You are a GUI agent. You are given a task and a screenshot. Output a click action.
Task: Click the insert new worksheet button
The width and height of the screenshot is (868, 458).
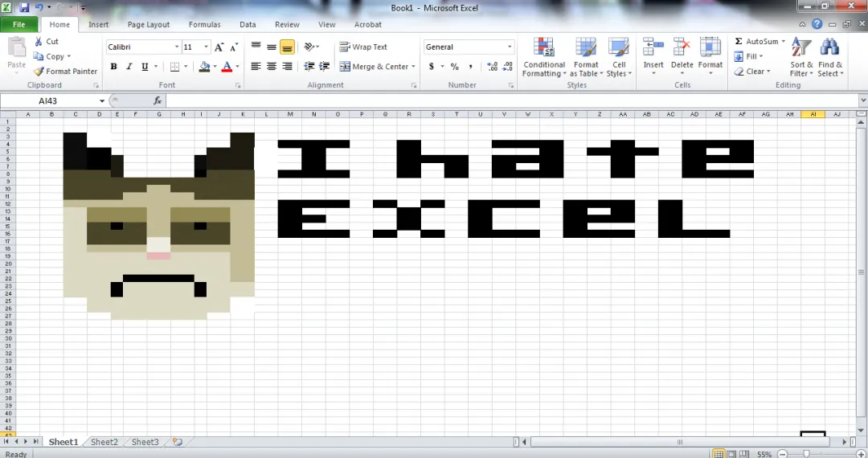[x=177, y=442]
